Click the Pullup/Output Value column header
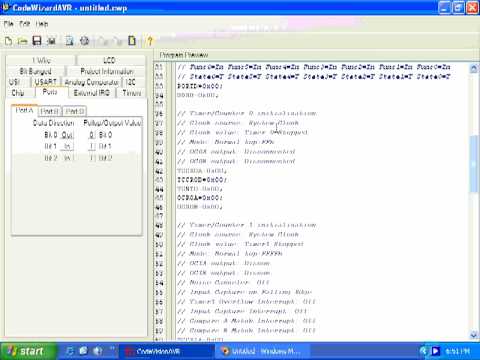This screenshot has width=480, height=360. 113,123
